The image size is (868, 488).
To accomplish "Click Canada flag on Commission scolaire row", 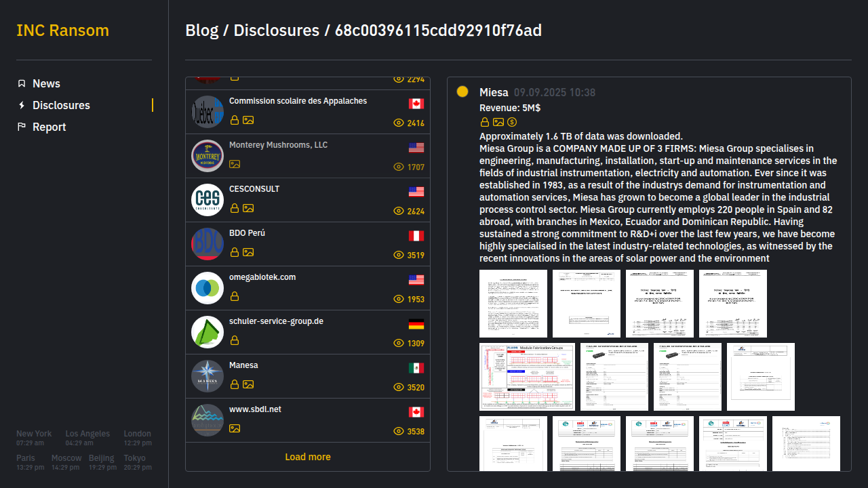I will point(416,104).
